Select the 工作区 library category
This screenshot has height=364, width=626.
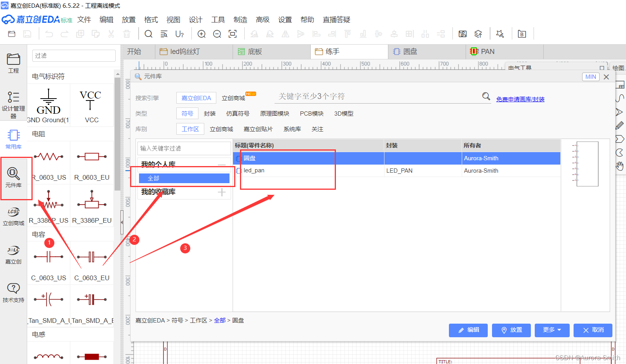190,129
